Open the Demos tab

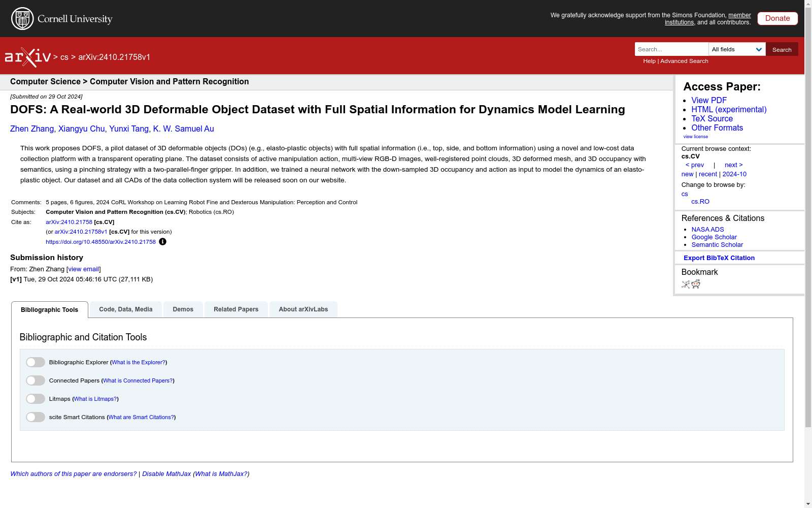click(183, 309)
